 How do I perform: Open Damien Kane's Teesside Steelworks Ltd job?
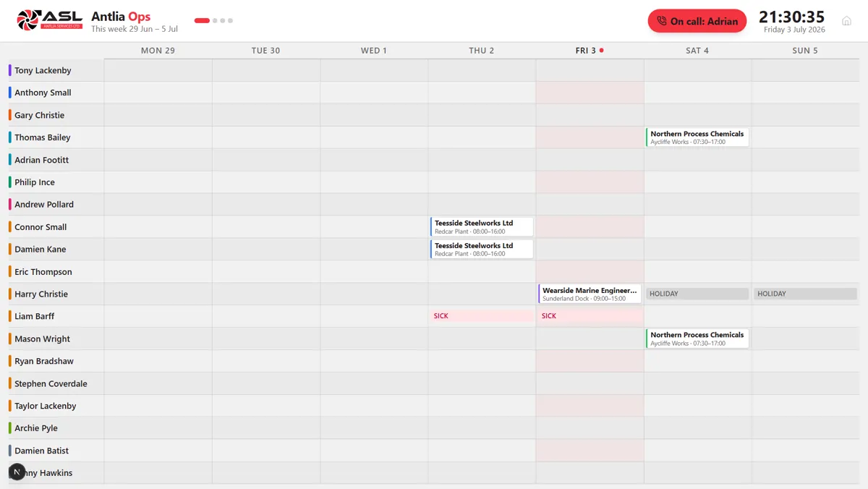click(482, 249)
